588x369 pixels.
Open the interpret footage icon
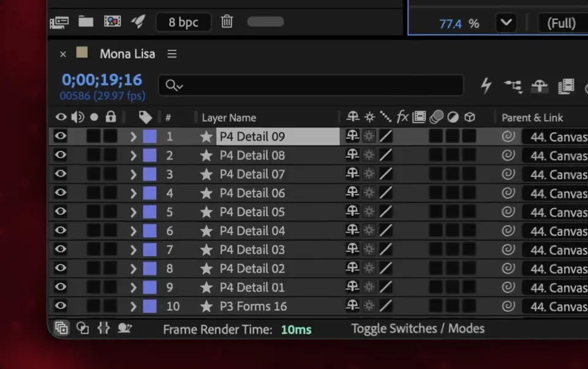[59, 22]
